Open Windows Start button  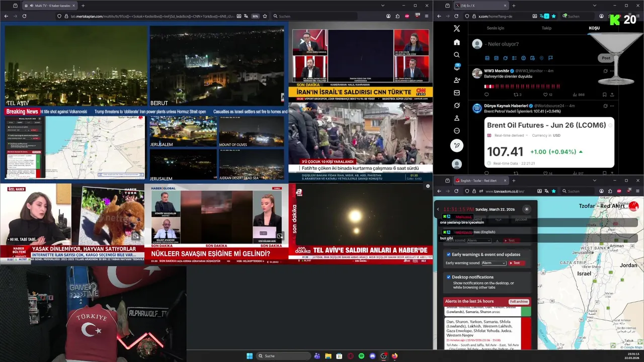point(249,356)
